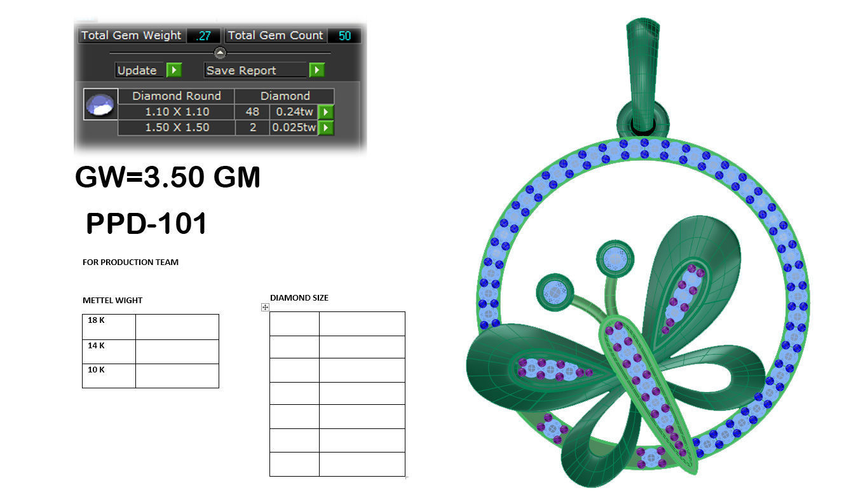Select the Diamond column header cell
The image size is (842, 504).
(285, 96)
